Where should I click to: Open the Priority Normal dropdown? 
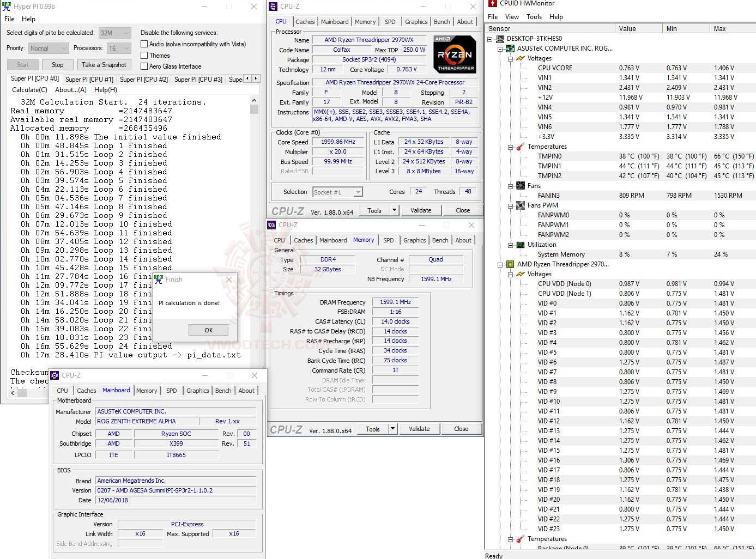[x=49, y=48]
